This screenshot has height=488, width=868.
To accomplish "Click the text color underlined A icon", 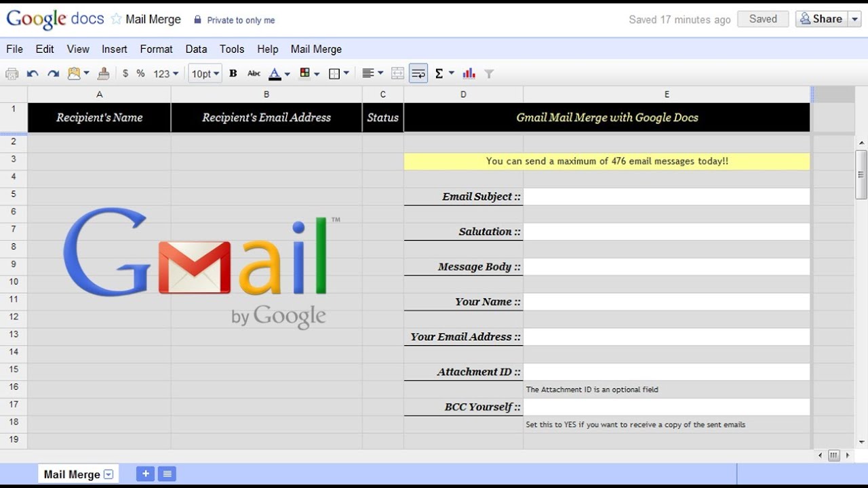I will tap(275, 73).
